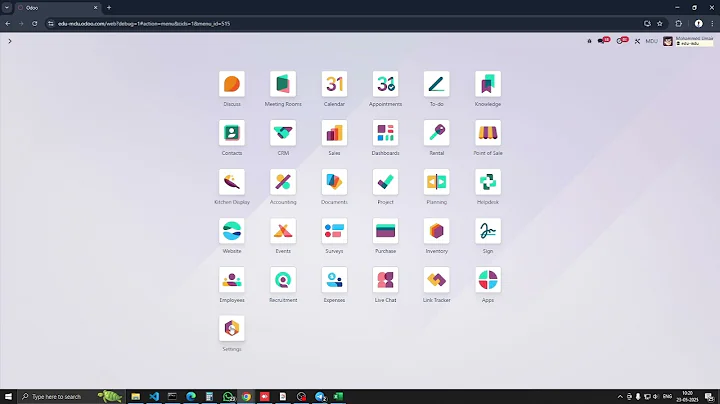The image size is (720, 404).
Task: Reload the page with the refresh button
Action: pos(34,24)
